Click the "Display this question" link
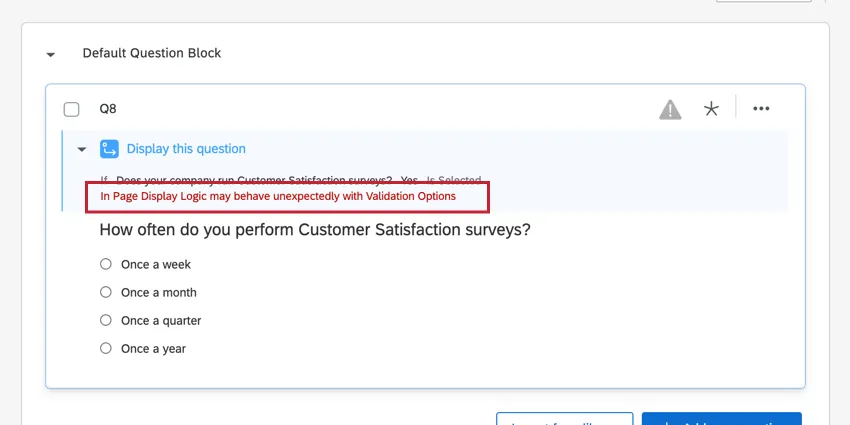Viewport: 850px width, 425px height. [186, 149]
